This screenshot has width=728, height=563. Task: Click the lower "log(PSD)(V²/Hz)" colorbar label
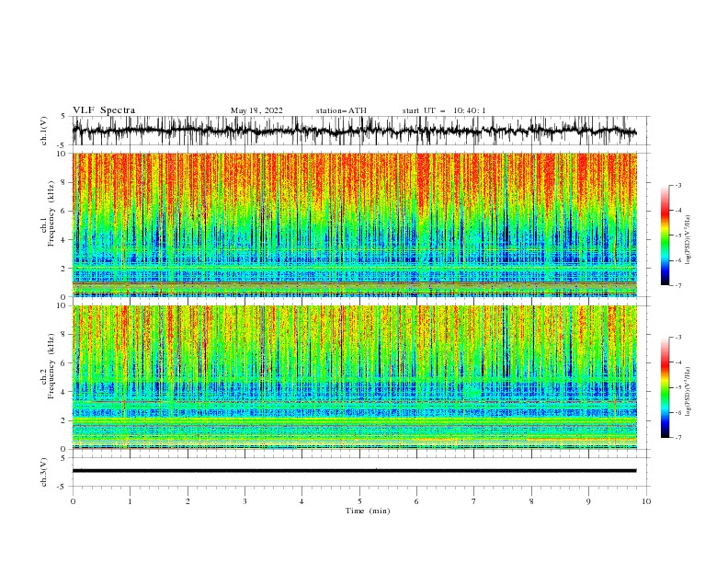click(x=688, y=392)
